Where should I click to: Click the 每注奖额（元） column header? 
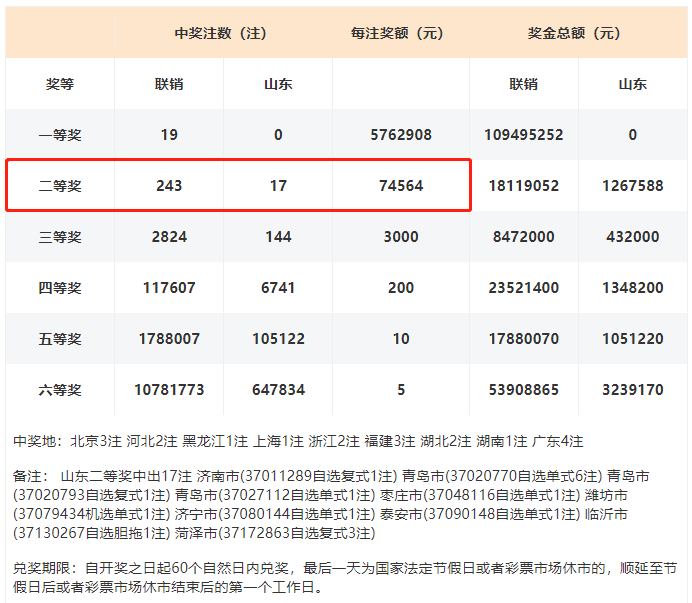(400, 33)
